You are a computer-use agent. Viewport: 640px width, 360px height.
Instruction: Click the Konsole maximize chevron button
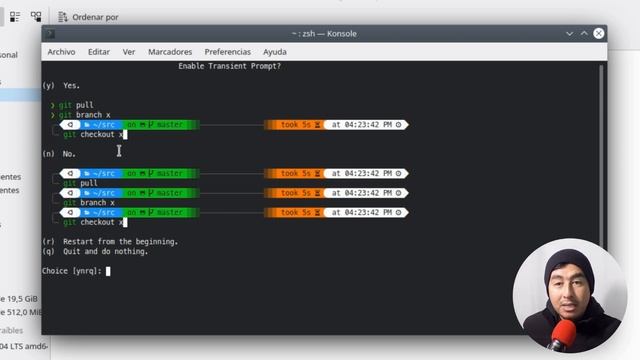pos(584,33)
